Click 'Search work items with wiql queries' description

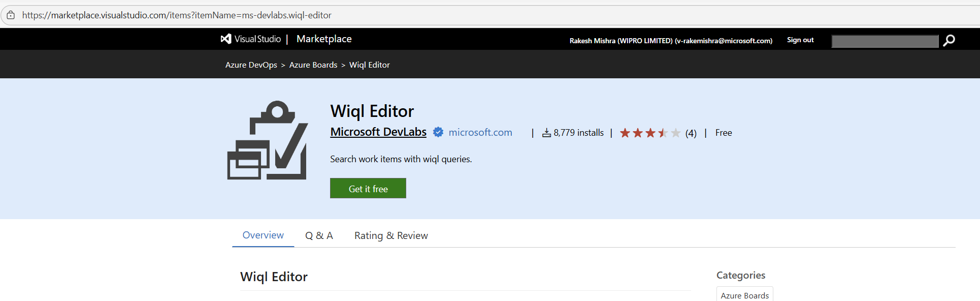click(x=401, y=159)
